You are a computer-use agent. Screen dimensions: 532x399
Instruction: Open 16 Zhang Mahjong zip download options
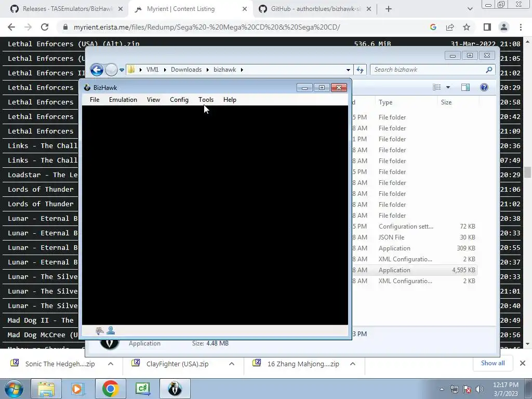coord(353,364)
